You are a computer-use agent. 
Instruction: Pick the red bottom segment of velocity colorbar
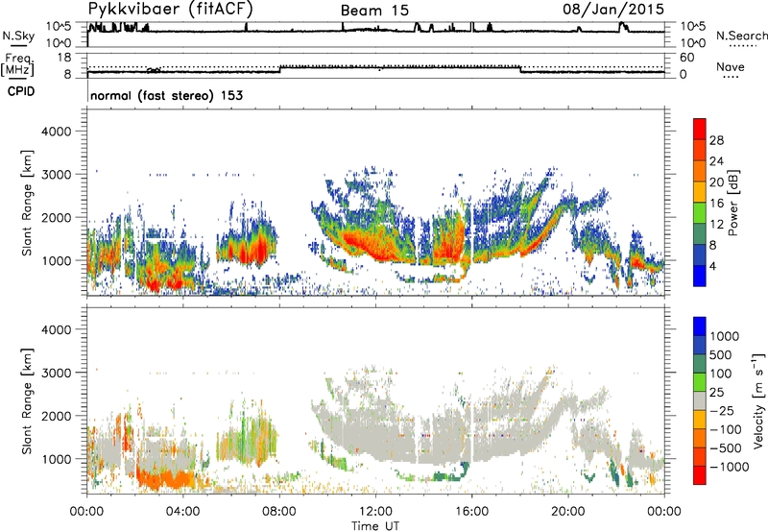[x=700, y=475]
